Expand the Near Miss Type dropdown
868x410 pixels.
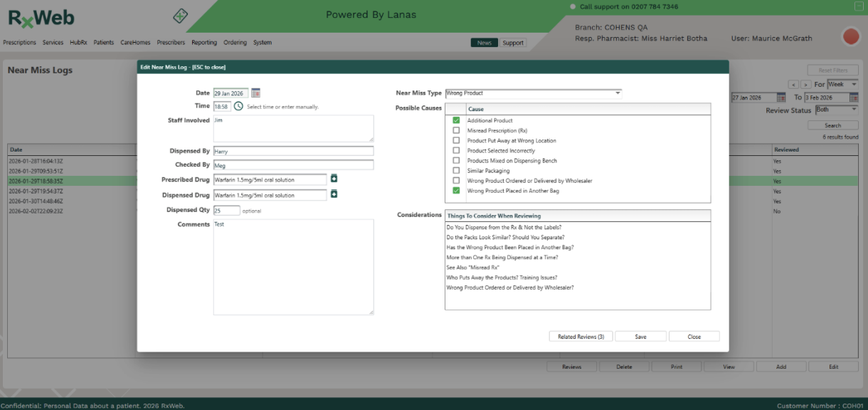point(618,93)
